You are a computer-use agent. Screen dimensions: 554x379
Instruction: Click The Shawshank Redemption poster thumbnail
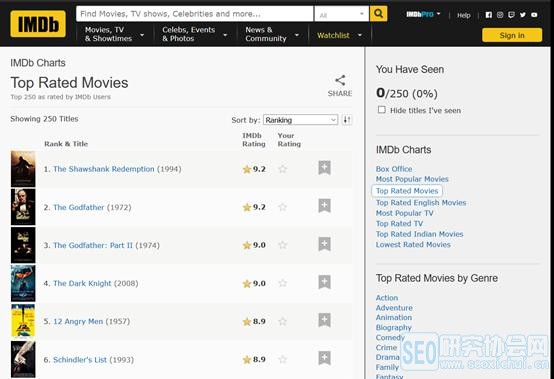point(23,169)
